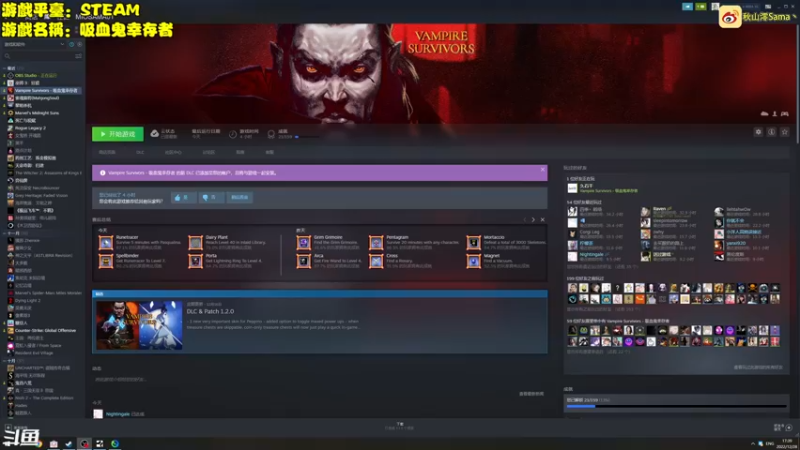Go to next page of recent achievements

coord(533,219)
